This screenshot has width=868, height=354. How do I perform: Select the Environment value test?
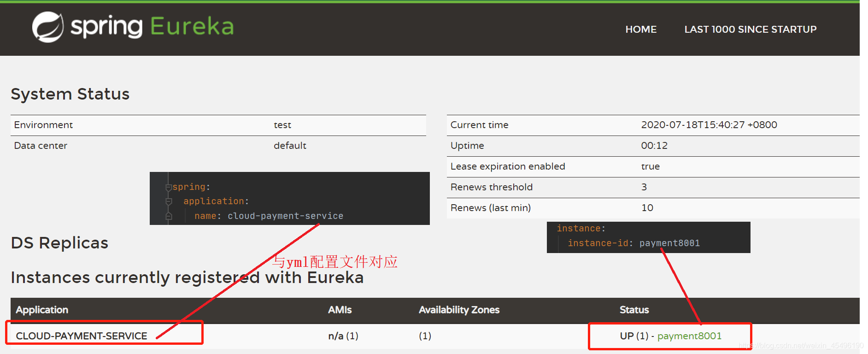282,125
